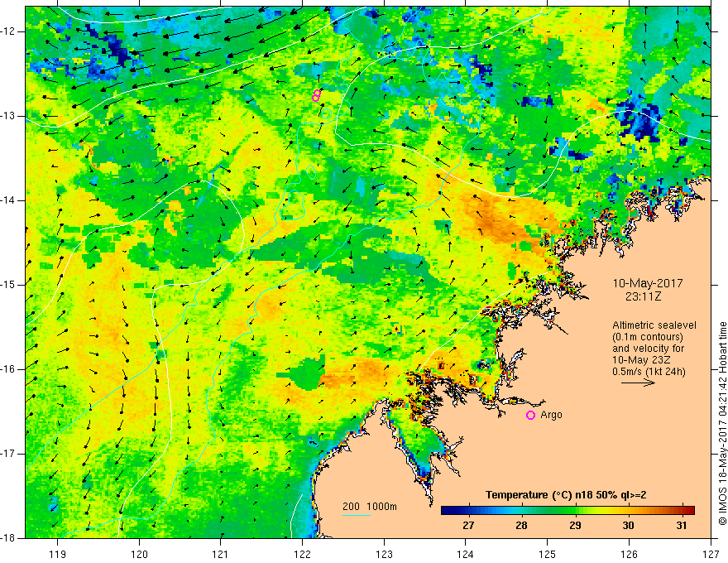Click the longitude axis label "120"
Viewport: 728px width, 563px height.
point(139,554)
